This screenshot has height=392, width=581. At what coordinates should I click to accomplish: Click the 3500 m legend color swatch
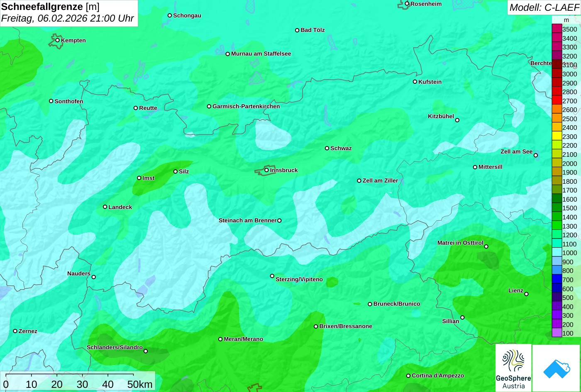(557, 29)
